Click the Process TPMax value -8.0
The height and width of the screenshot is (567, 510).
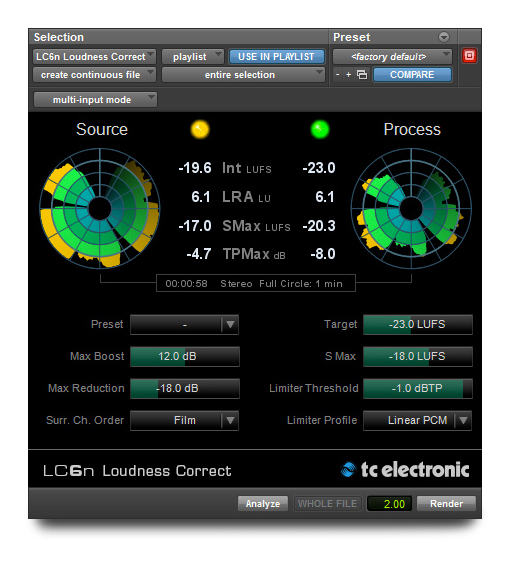point(323,254)
